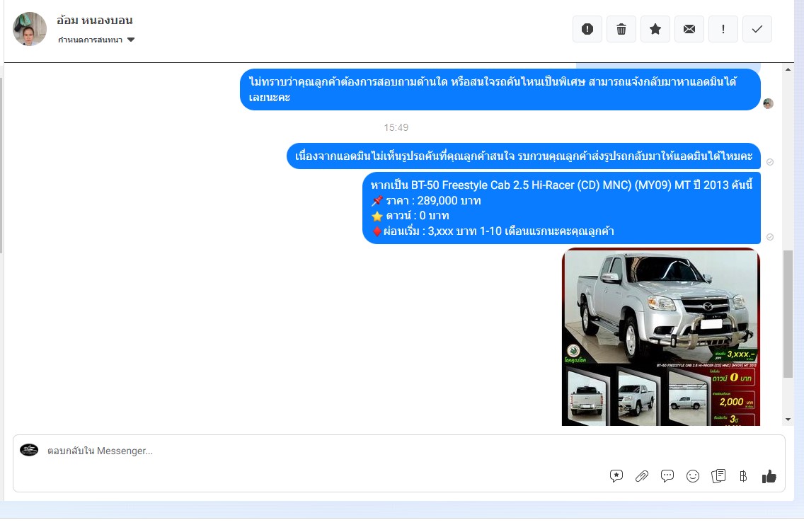This screenshot has width=804, height=532.
Task: Mark conversation as spam with exclamation circle icon
Action: tap(587, 29)
